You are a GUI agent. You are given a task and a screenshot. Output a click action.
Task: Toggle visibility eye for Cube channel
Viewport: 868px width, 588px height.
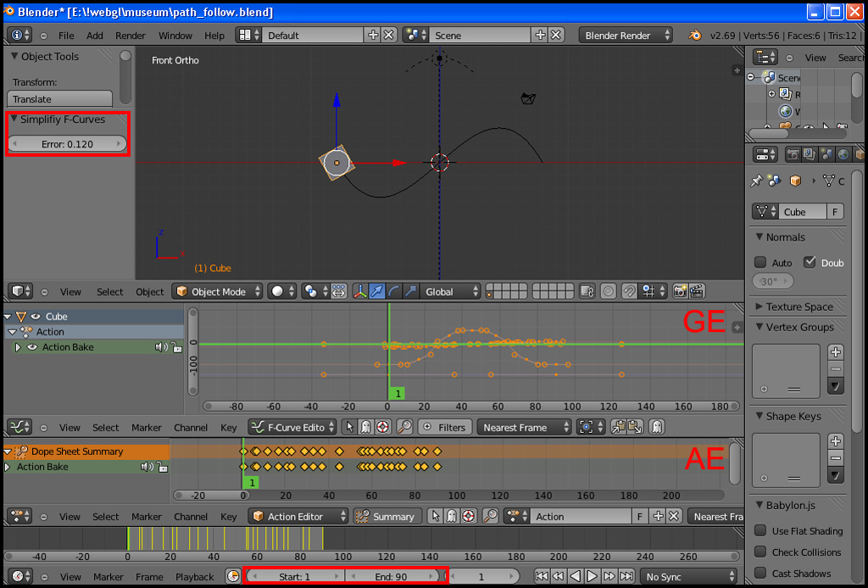36,316
